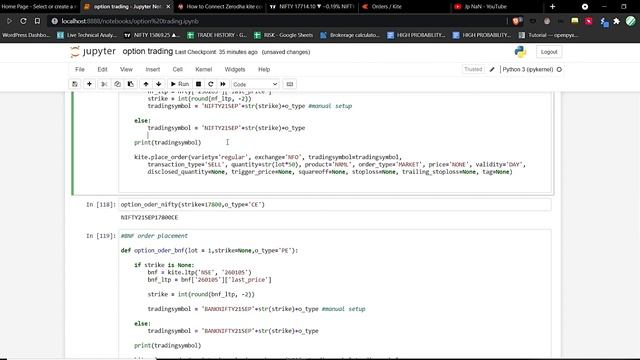
Task: Click the In [118] cell prompt
Action: click(101, 204)
